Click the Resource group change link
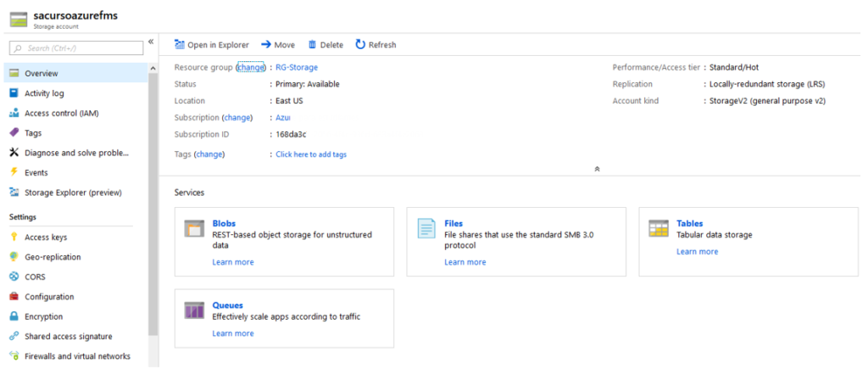The height and width of the screenshot is (380, 868). [251, 67]
